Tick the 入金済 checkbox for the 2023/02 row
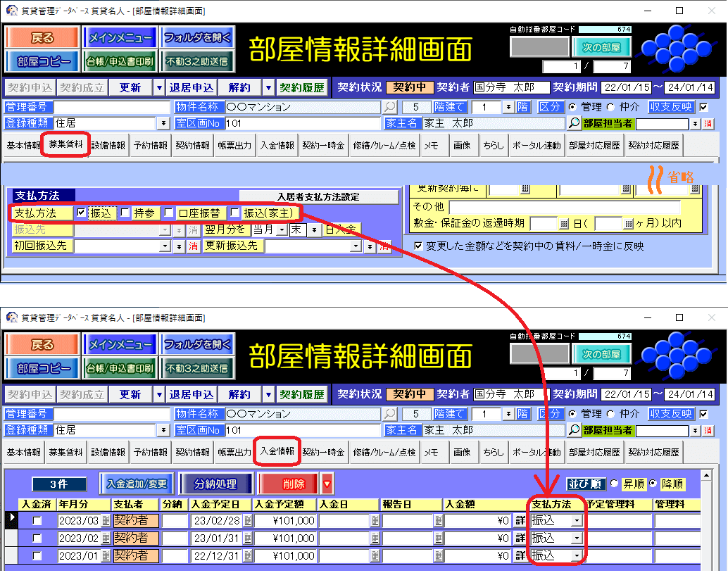This screenshot has width=728, height=573. [37, 539]
